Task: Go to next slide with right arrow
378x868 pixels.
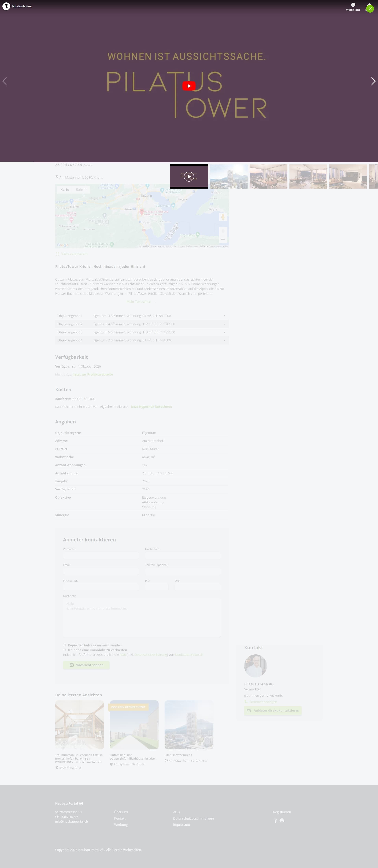Action: 373,81
